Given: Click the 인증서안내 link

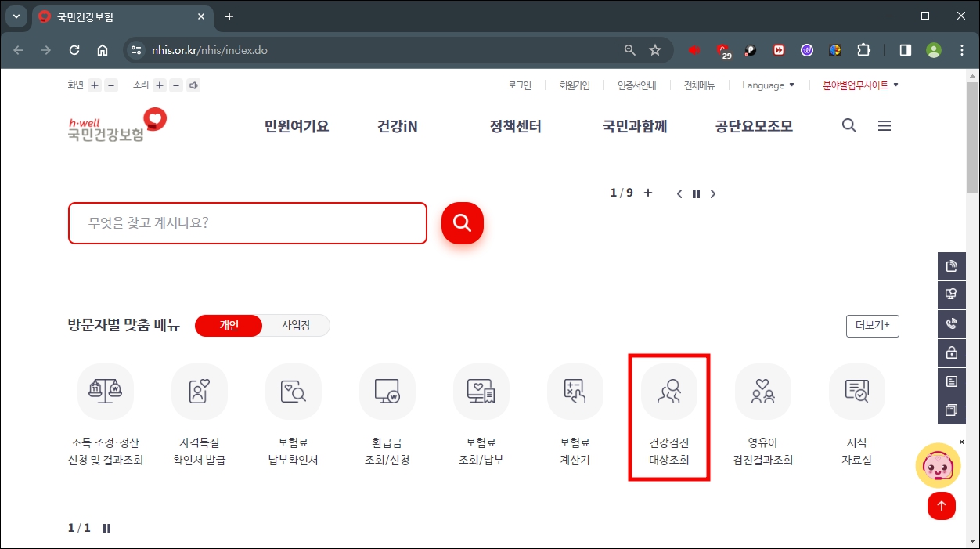Looking at the screenshot, I should point(637,85).
